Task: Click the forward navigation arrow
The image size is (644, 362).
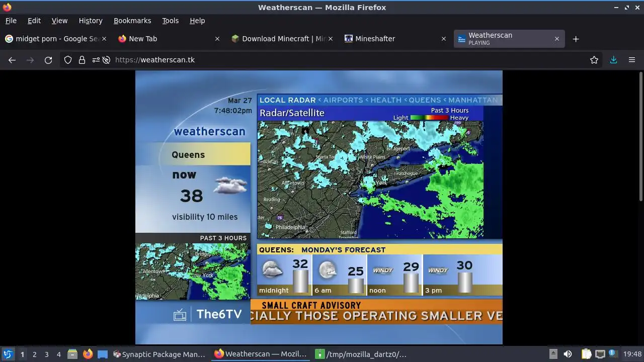Action: (30, 60)
